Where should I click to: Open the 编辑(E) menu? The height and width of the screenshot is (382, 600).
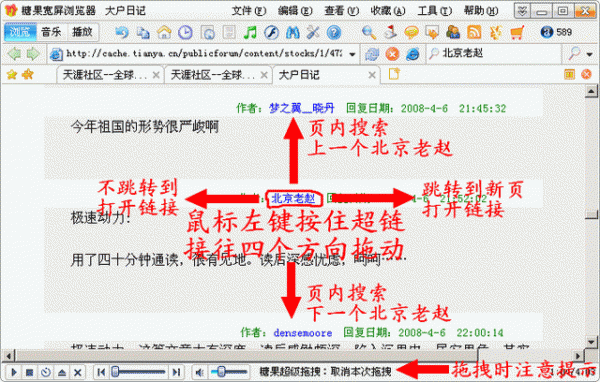(295, 11)
